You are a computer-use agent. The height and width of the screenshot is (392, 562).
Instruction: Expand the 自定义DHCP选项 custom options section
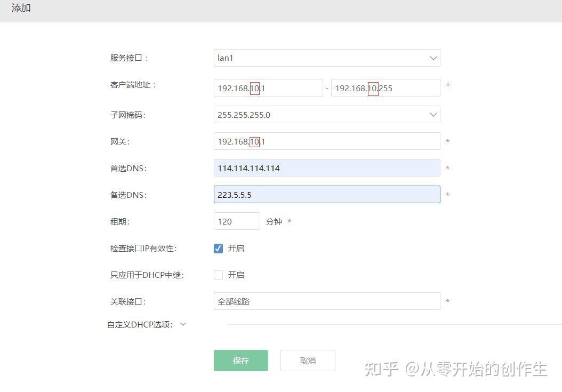point(183,324)
